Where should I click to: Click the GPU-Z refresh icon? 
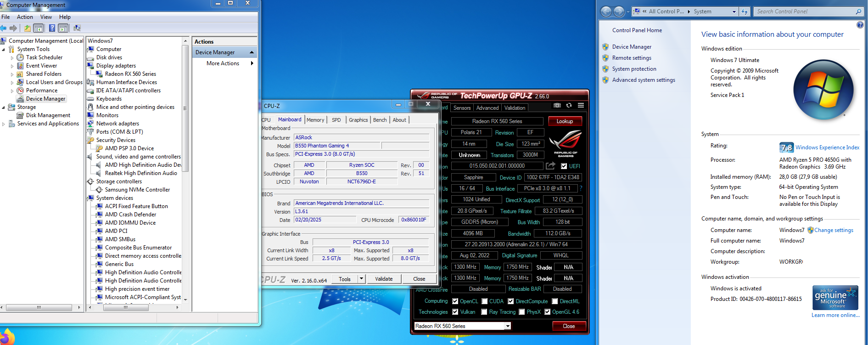point(569,106)
